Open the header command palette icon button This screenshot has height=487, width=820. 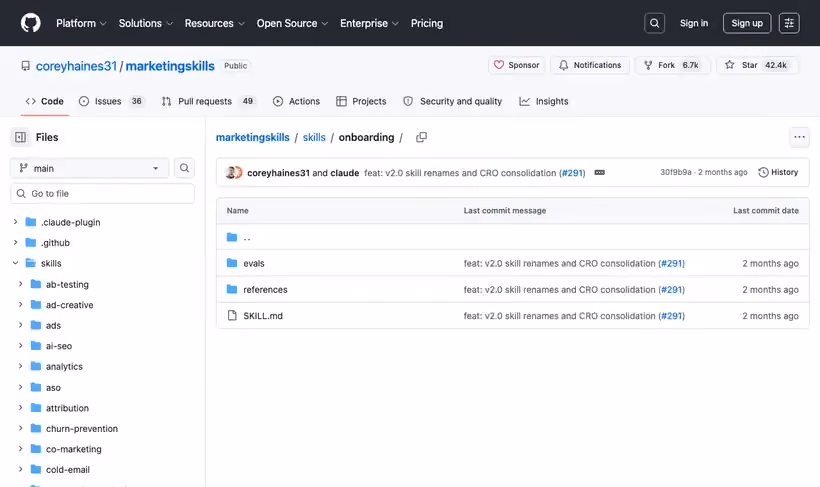click(x=789, y=23)
